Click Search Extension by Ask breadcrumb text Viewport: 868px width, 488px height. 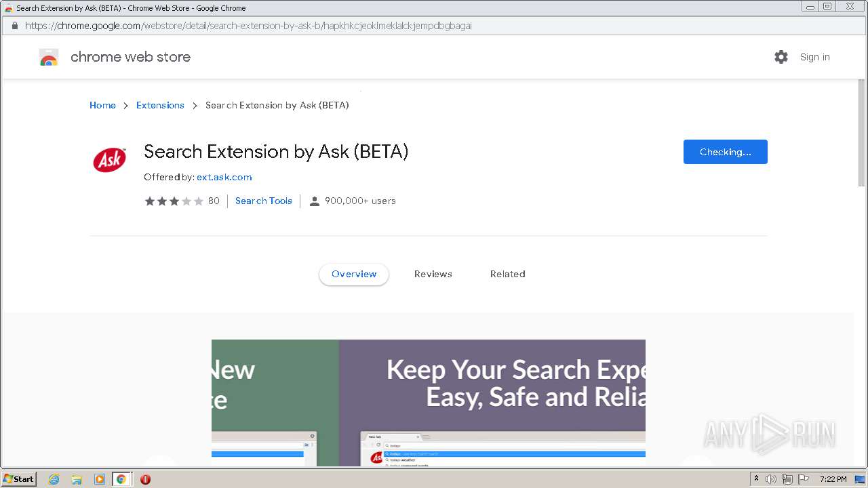tap(277, 105)
